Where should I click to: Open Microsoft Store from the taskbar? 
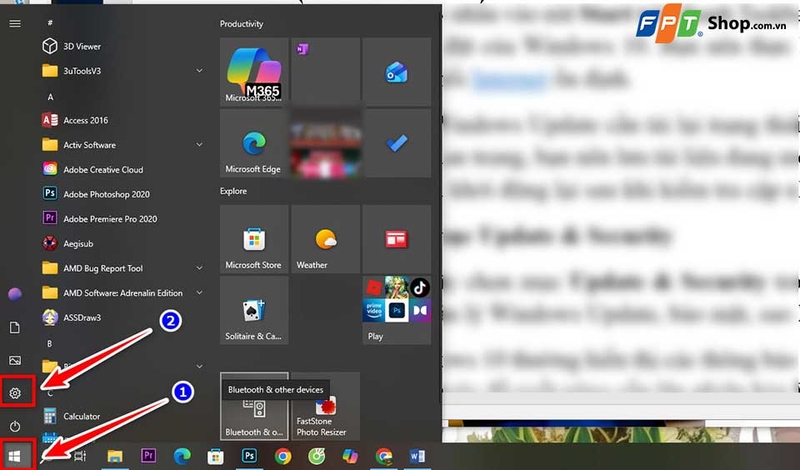pyautogui.click(x=215, y=456)
